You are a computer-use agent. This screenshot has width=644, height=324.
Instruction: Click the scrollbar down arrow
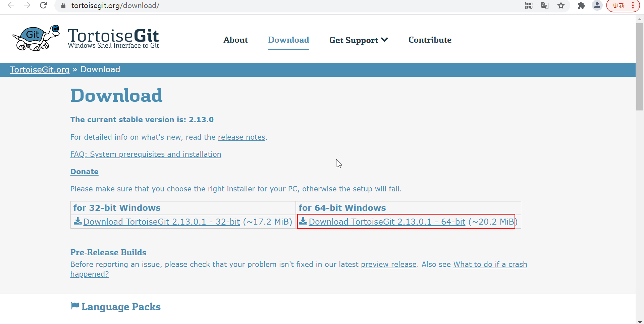(x=640, y=322)
